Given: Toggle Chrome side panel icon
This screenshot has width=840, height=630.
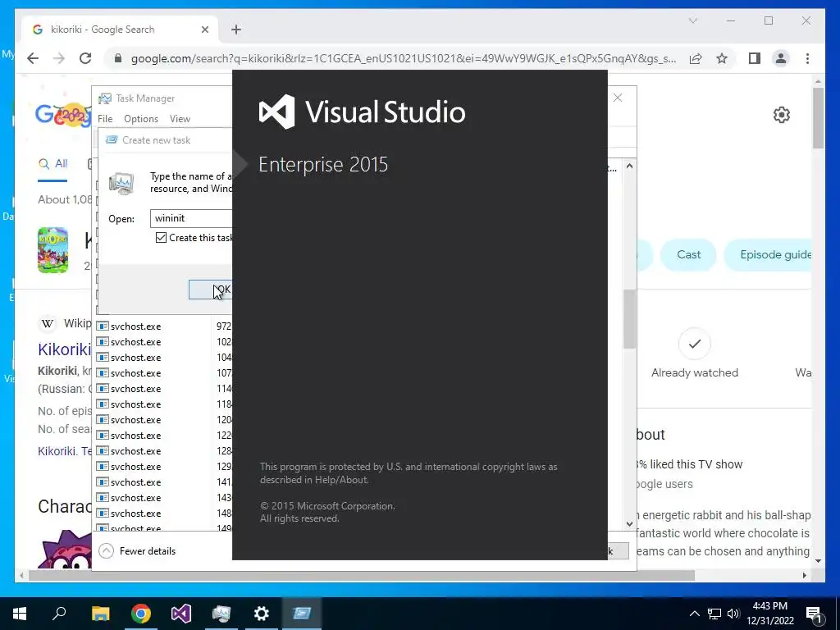Looking at the screenshot, I should tap(755, 58).
